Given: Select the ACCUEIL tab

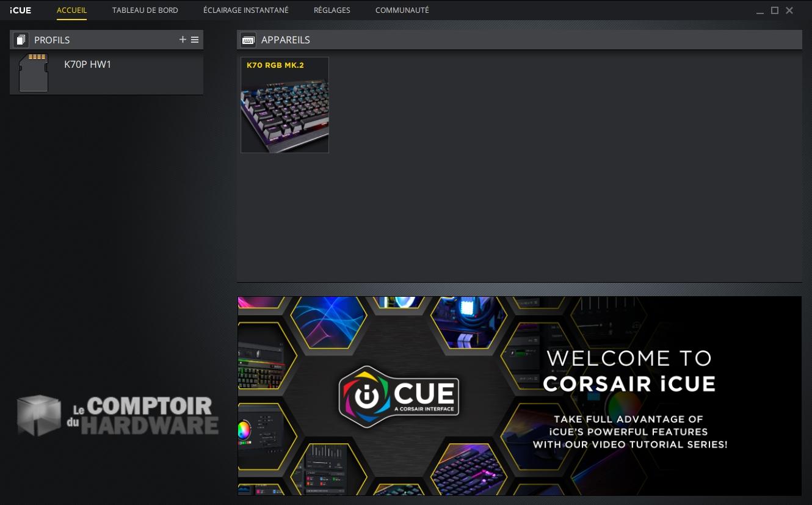Looking at the screenshot, I should click(71, 10).
